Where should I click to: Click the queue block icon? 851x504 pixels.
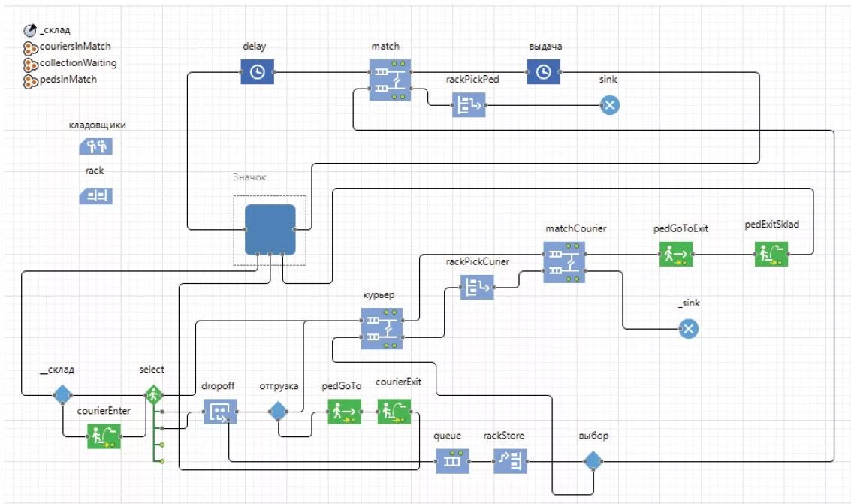[452, 461]
